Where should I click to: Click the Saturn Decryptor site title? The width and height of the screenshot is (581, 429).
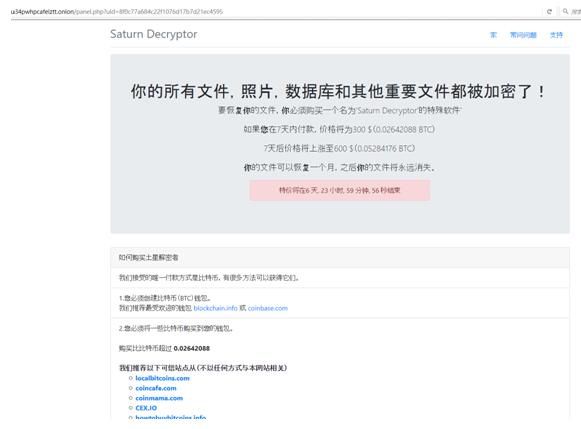tap(153, 34)
